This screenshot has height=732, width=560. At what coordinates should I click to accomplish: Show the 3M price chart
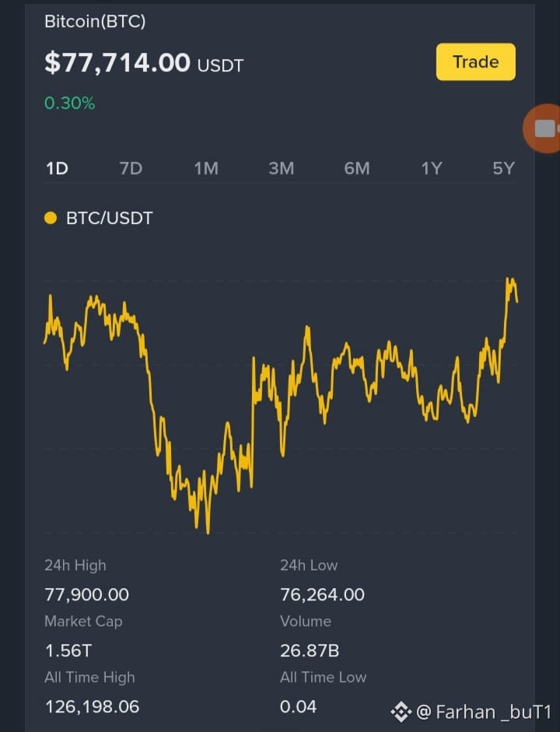(x=282, y=168)
